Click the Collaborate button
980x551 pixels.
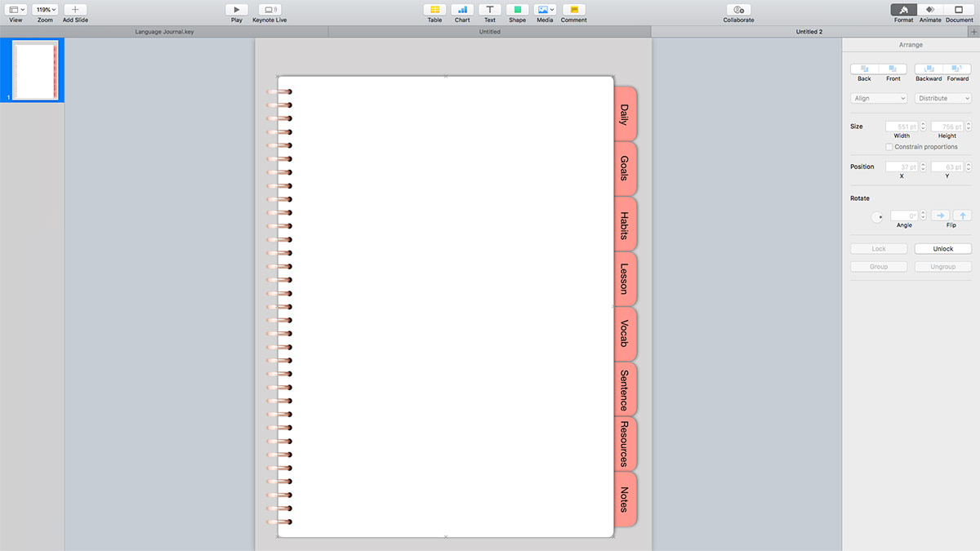point(738,9)
